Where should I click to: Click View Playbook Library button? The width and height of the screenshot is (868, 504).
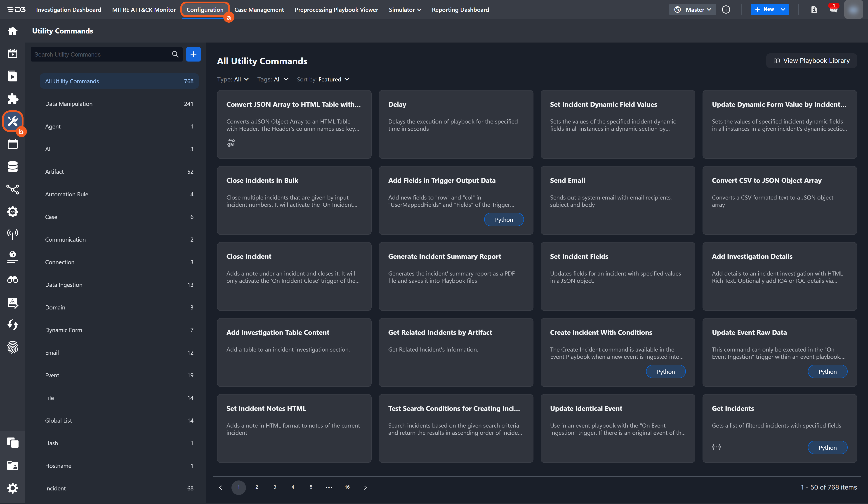click(811, 61)
